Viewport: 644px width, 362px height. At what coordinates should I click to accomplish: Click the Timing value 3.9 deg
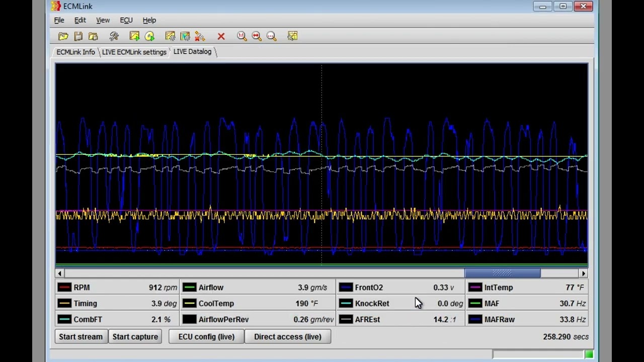pyautogui.click(x=164, y=304)
